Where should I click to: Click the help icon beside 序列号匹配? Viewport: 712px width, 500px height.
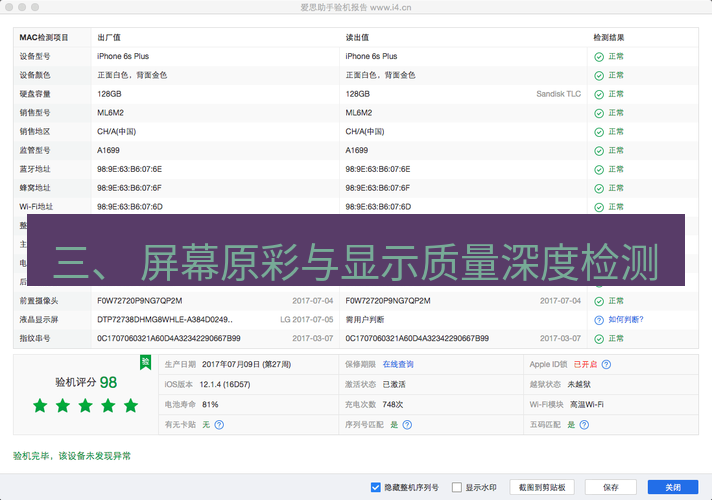tap(407, 425)
